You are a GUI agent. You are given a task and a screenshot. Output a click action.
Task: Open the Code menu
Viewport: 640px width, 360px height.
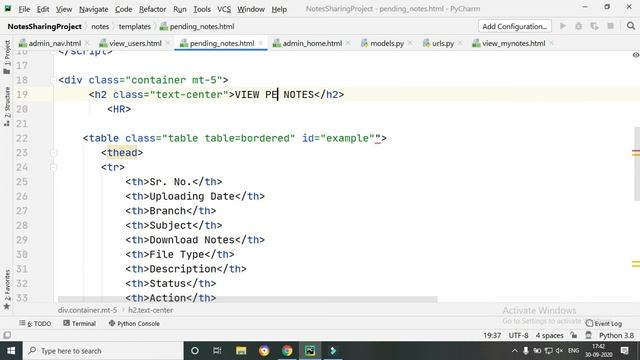tap(123, 9)
